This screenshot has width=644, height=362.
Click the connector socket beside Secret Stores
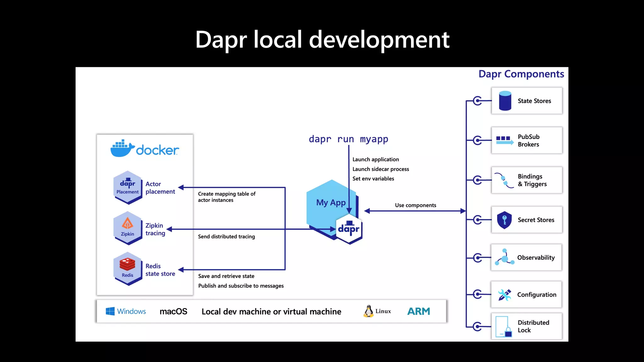(477, 220)
